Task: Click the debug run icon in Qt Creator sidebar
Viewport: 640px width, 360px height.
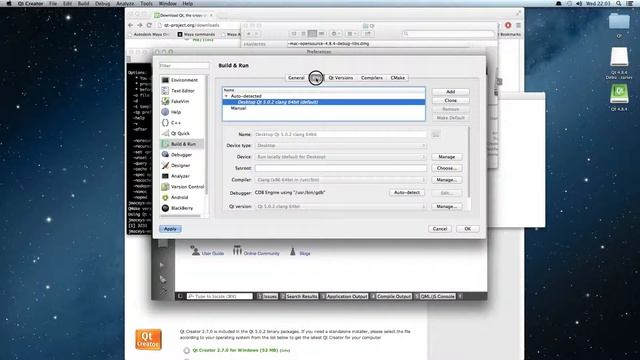Action: 162,279
